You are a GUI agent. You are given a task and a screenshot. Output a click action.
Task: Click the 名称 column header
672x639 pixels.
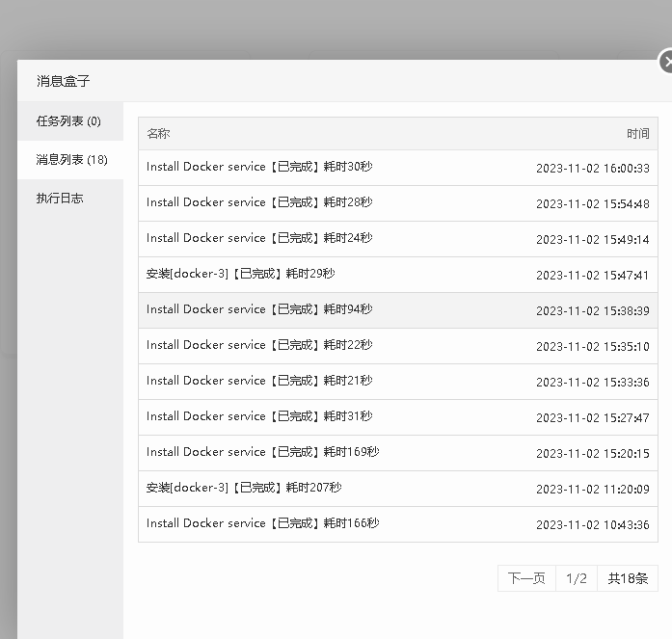[x=158, y=134]
